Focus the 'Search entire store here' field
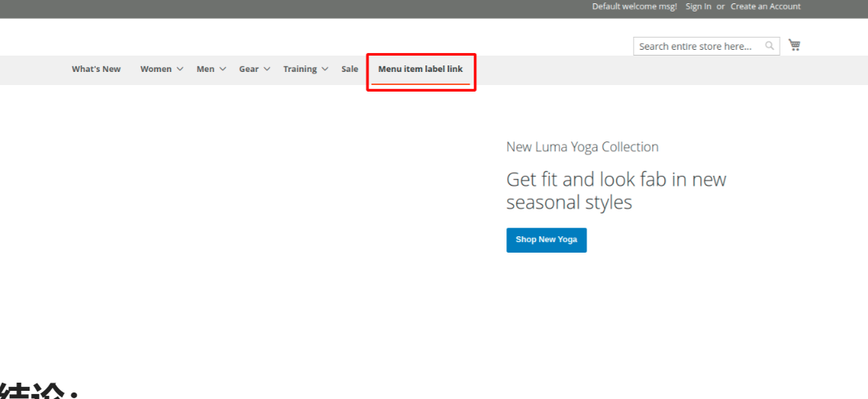868x399 pixels. pyautogui.click(x=698, y=47)
